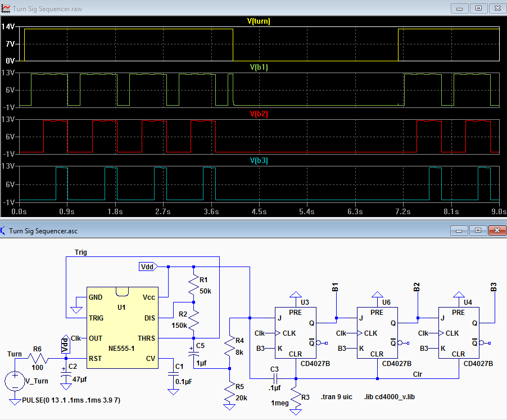Select resistor R2 150k
This screenshot has width=507, height=420.
[194, 319]
